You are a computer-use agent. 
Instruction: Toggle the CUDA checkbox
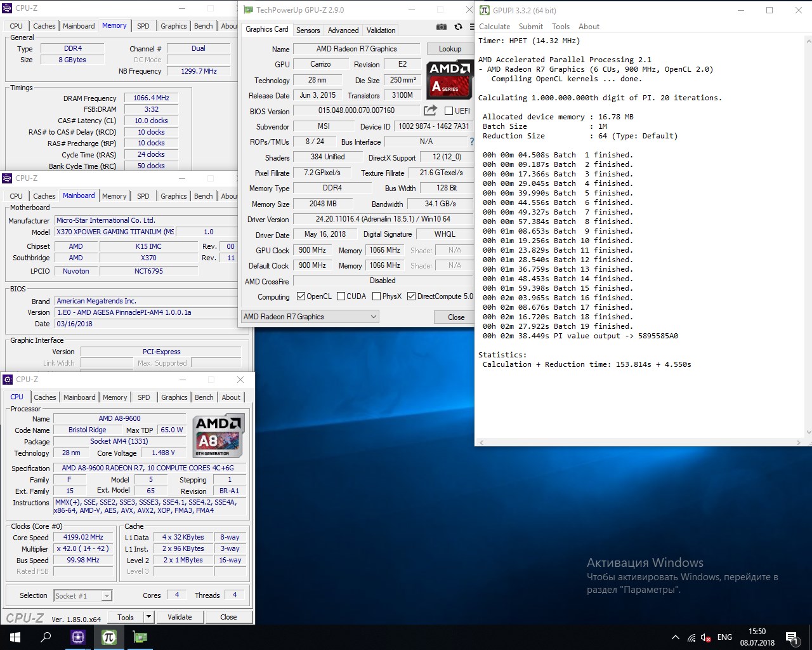click(341, 296)
